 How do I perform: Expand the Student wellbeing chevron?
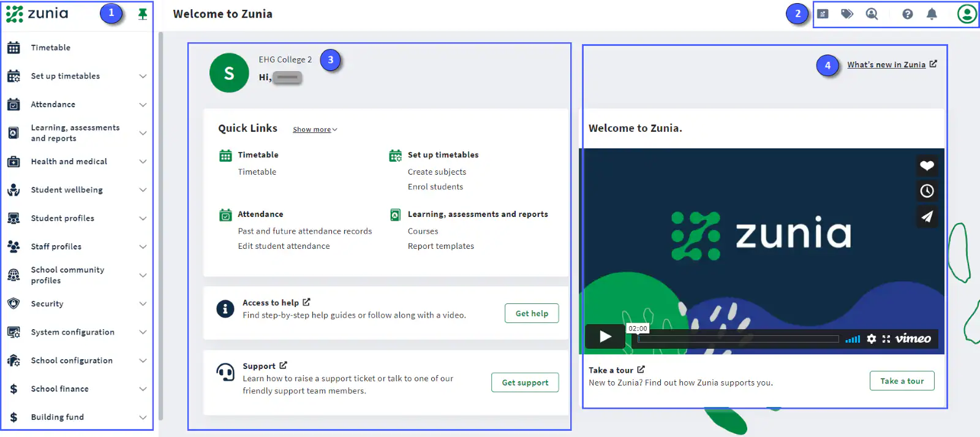pyautogui.click(x=143, y=190)
